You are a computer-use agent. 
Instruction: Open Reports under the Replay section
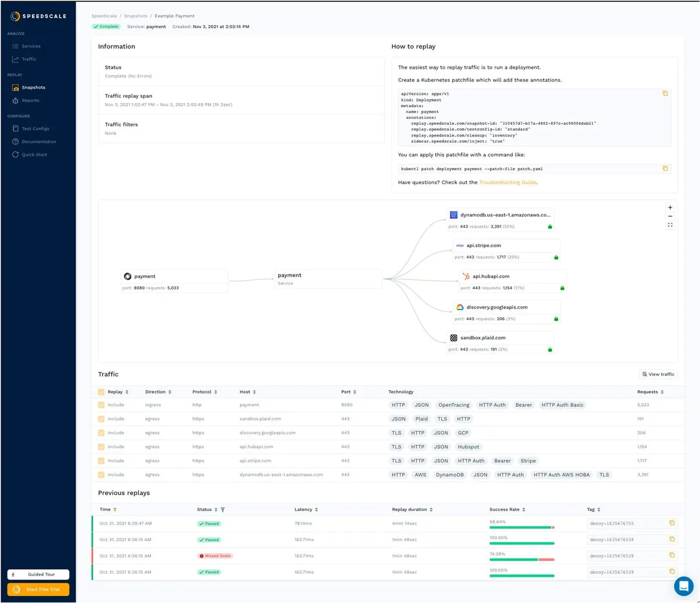click(x=30, y=100)
